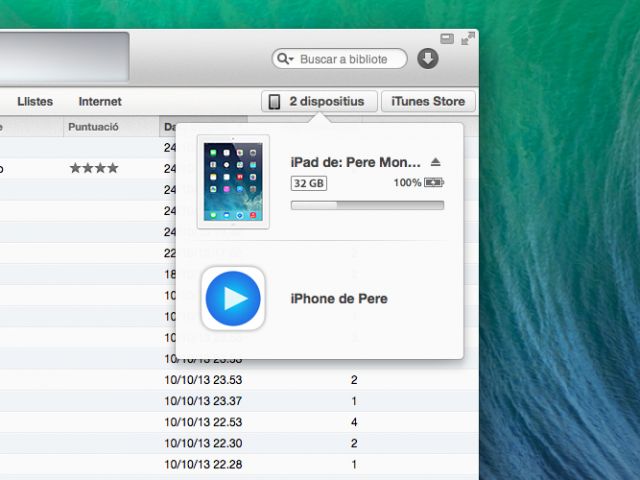Click the iPad storage capacity bar
Image resolution: width=640 pixels, height=480 pixels.
(x=367, y=205)
